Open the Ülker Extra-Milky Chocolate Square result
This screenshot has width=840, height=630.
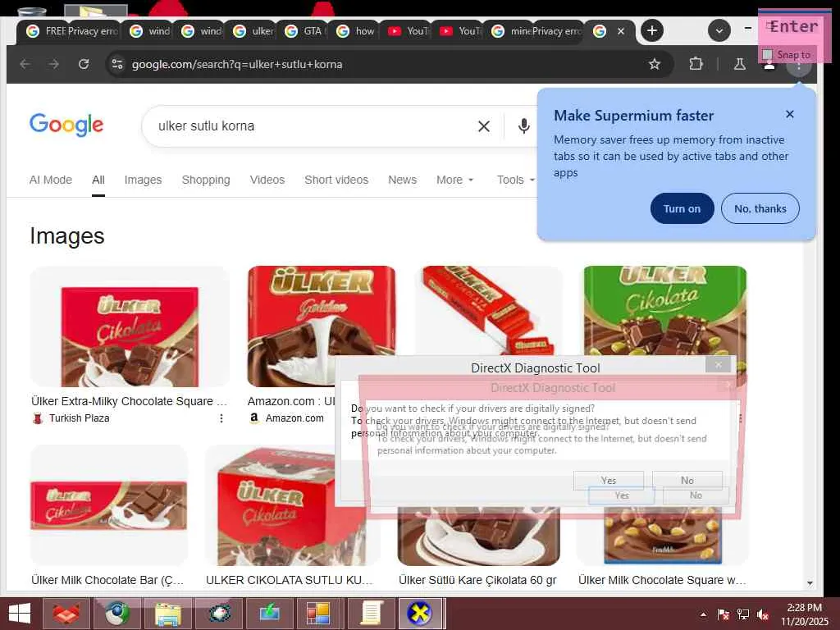tap(129, 401)
